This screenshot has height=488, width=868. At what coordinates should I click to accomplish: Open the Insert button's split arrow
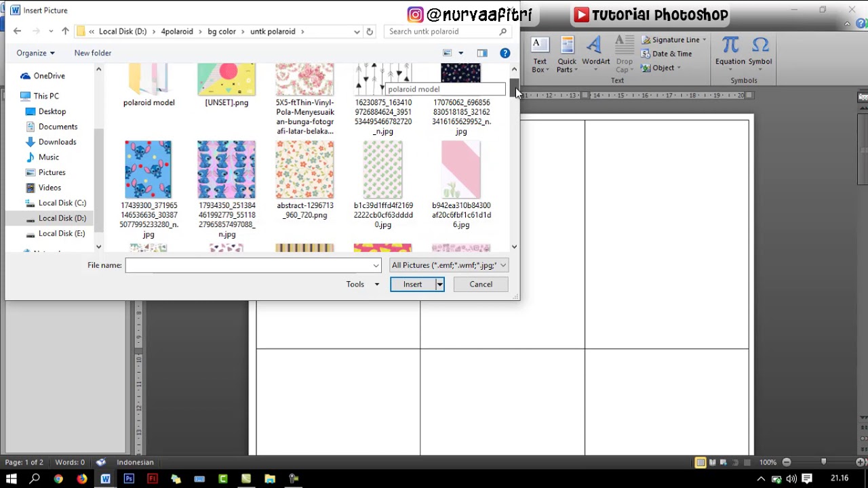pyautogui.click(x=439, y=284)
